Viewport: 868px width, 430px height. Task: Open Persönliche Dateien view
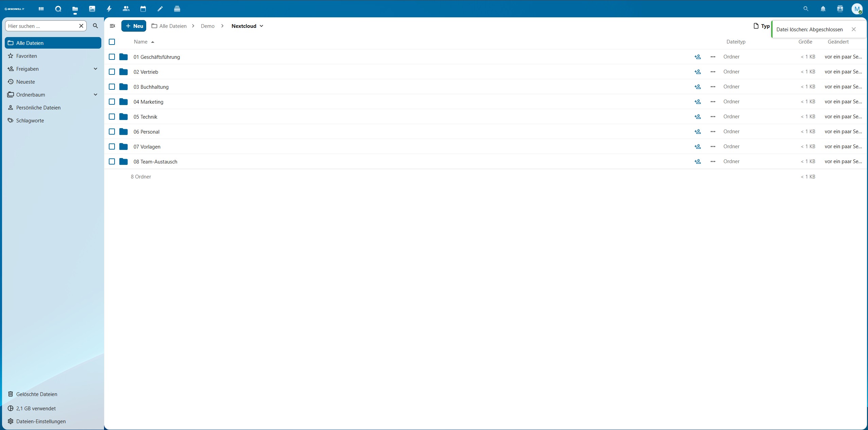tap(53, 107)
